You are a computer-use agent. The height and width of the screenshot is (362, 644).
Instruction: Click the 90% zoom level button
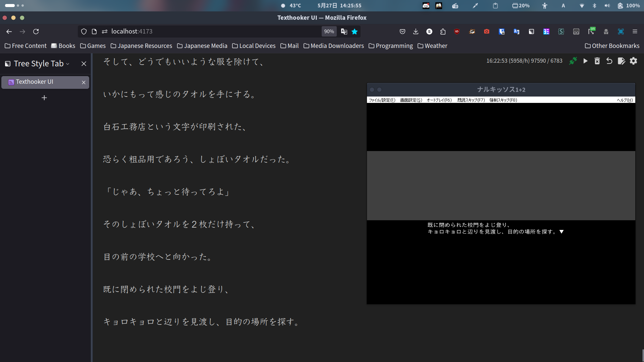click(329, 32)
